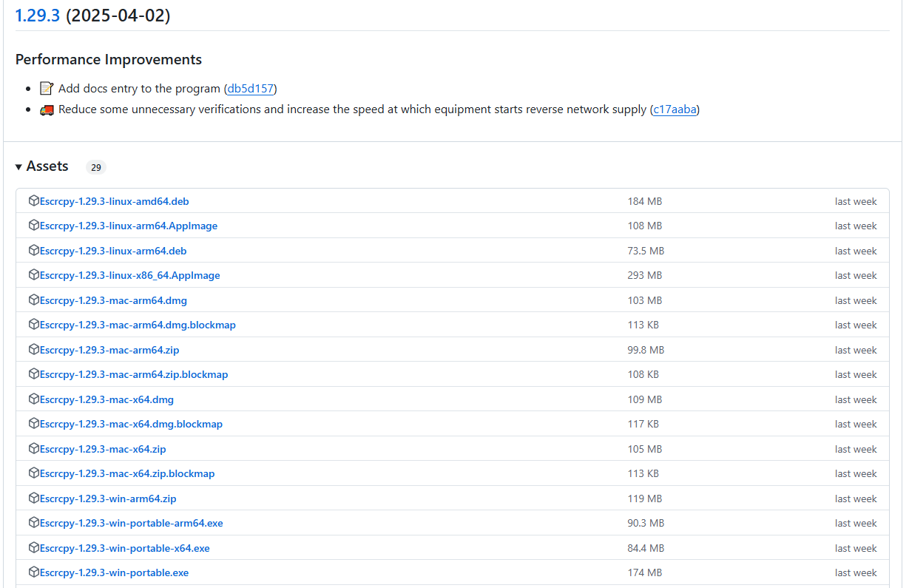Click the 84.4 MB file size
This screenshot has height=588, width=909.
point(646,548)
